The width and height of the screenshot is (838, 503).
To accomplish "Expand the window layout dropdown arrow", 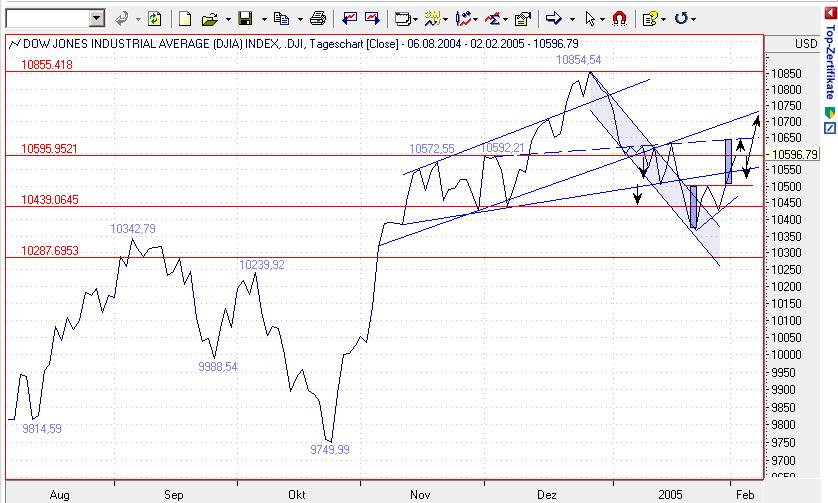I will [415, 20].
